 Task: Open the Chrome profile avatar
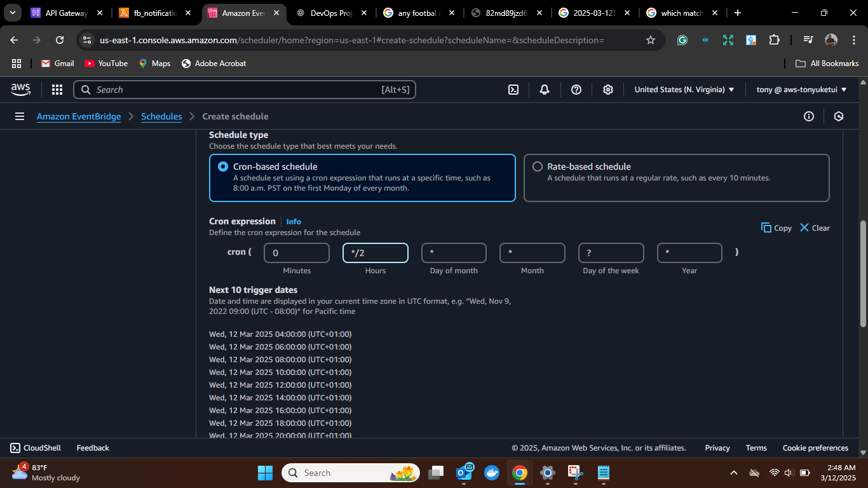[x=831, y=40]
